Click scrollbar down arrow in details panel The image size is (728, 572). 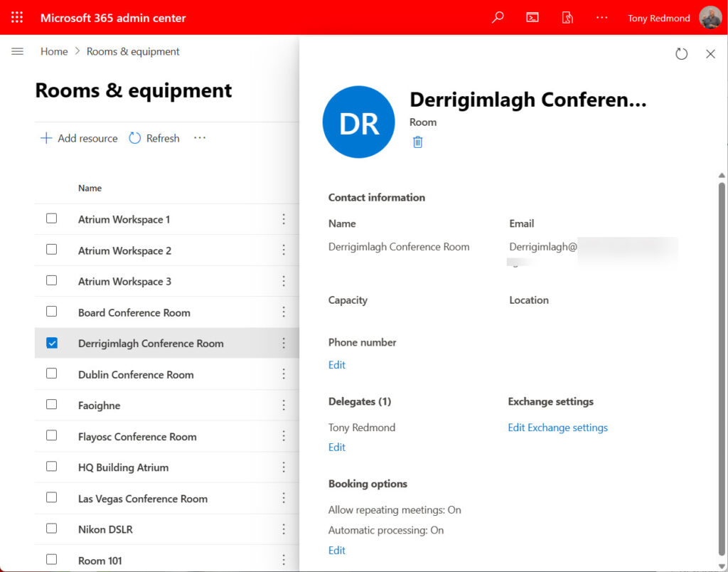point(722,566)
